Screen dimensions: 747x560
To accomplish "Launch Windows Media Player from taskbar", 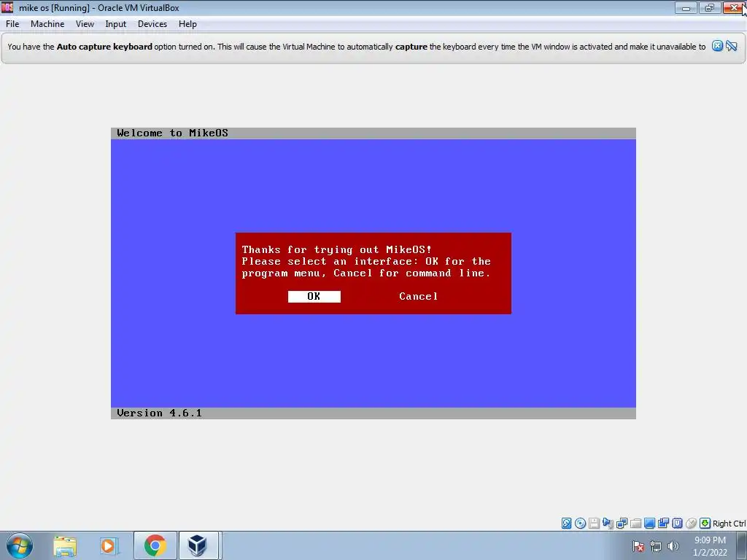I will [108, 545].
